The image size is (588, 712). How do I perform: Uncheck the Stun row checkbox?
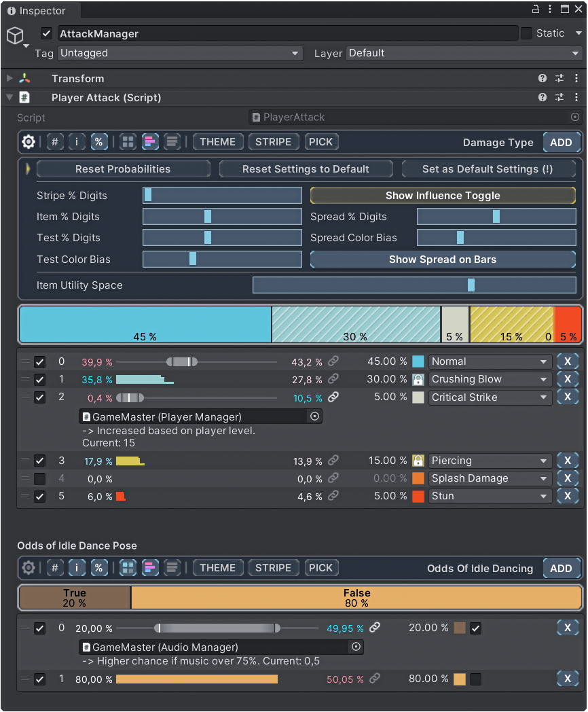coord(39,496)
